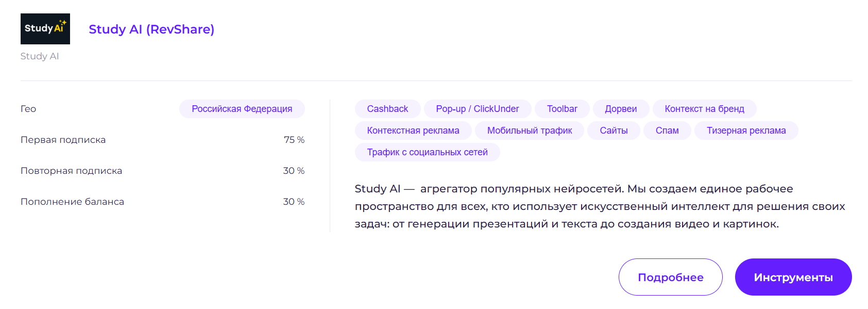The width and height of the screenshot is (868, 309).
Task: Click the Study AI logo icon
Action: point(45,29)
